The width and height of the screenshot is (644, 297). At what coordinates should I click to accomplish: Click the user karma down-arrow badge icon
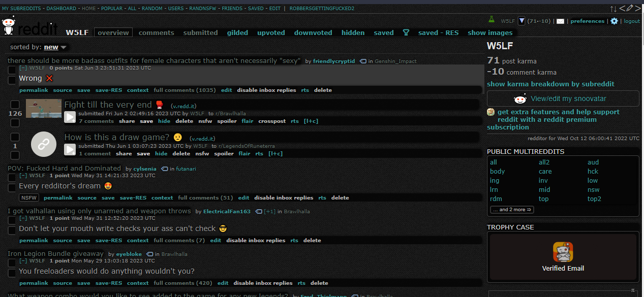coord(522,21)
